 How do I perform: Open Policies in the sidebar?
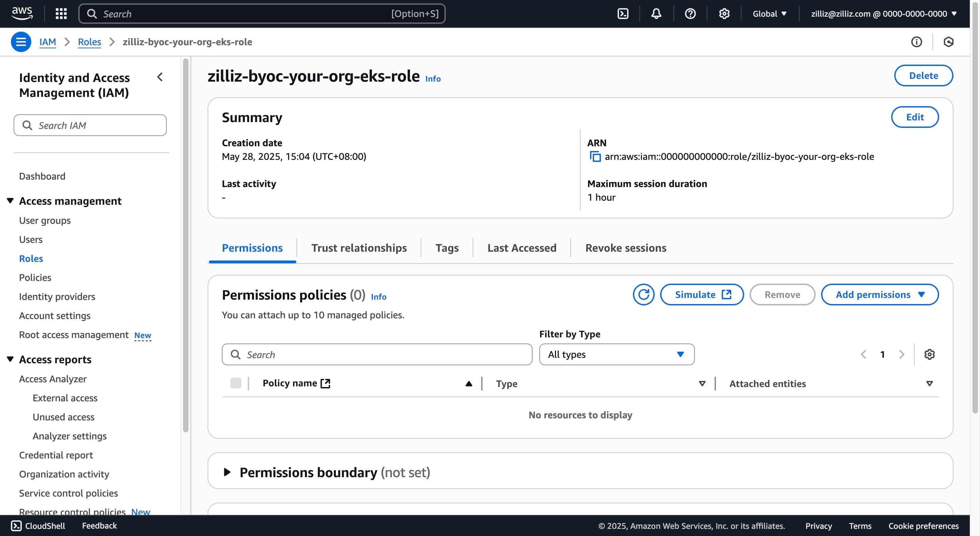35,278
